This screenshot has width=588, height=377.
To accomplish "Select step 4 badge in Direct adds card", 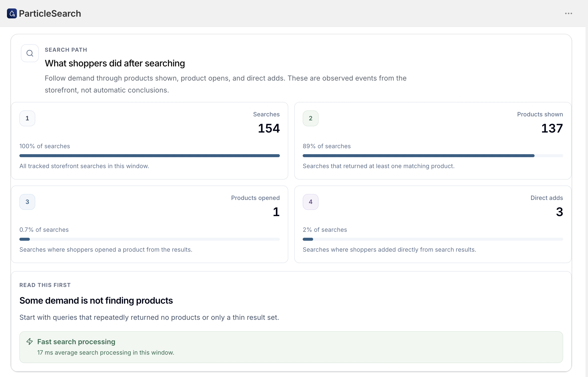I will click(311, 202).
